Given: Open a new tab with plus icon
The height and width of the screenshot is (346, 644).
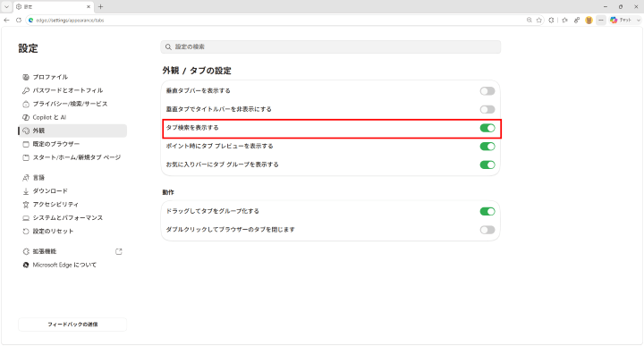Looking at the screenshot, I should pyautogui.click(x=100, y=6).
